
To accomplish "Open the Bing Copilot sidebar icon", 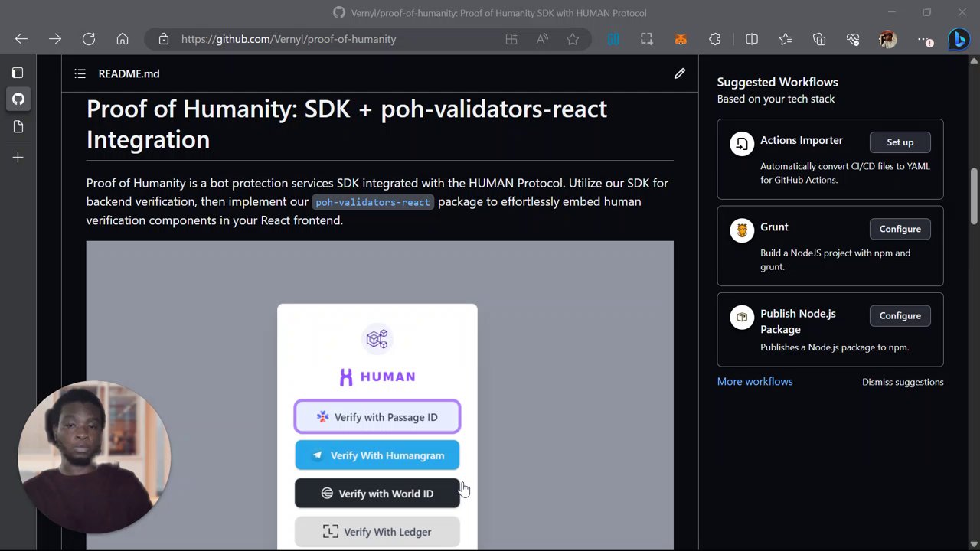I will coord(959,39).
